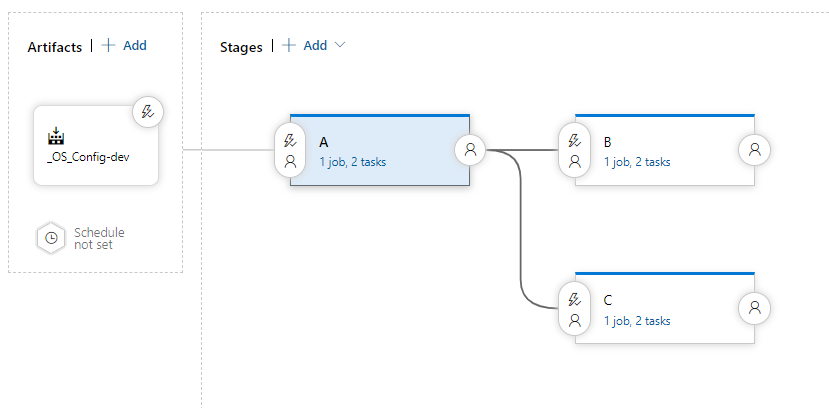Image resolution: width=829 pixels, height=408 pixels.
Task: Open post-deployment conditions on stage B
Action: pyautogui.click(x=754, y=150)
